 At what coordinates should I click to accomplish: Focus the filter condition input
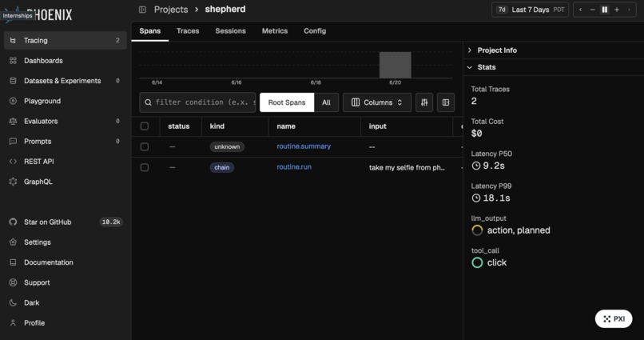coord(197,102)
